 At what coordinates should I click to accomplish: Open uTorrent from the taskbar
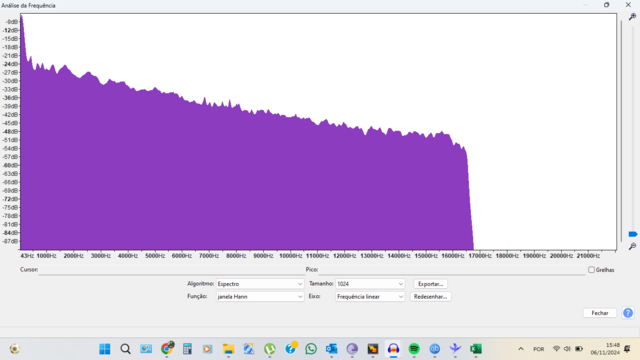click(269, 349)
